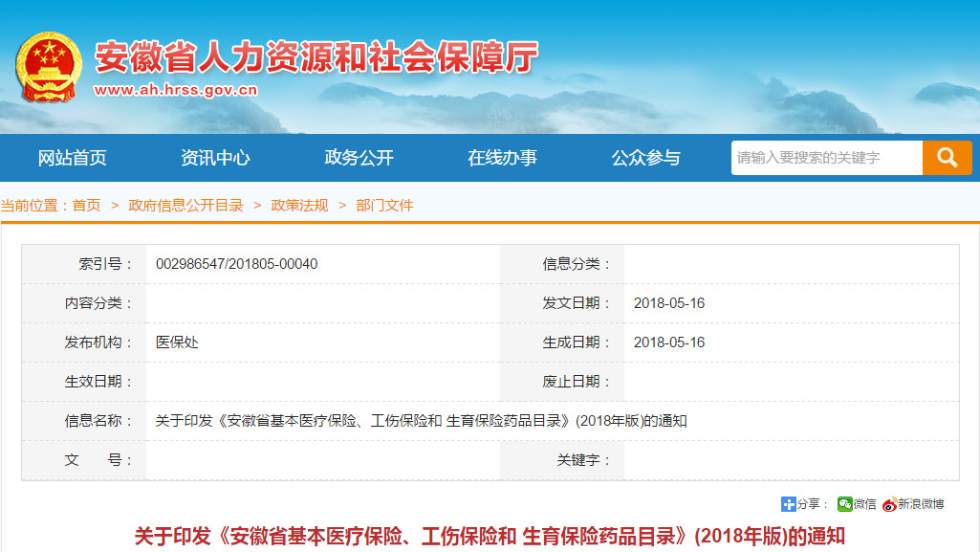The height and width of the screenshot is (552, 980).
Task: Click the 索引号 label cell
Action: (84, 264)
